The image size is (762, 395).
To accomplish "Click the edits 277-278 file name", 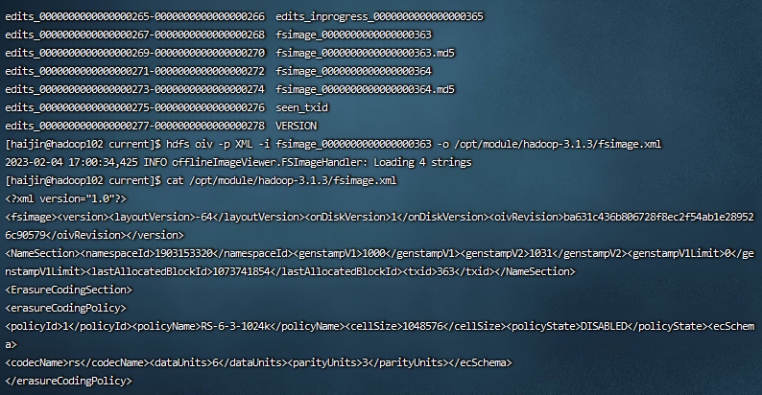I will pos(135,126).
